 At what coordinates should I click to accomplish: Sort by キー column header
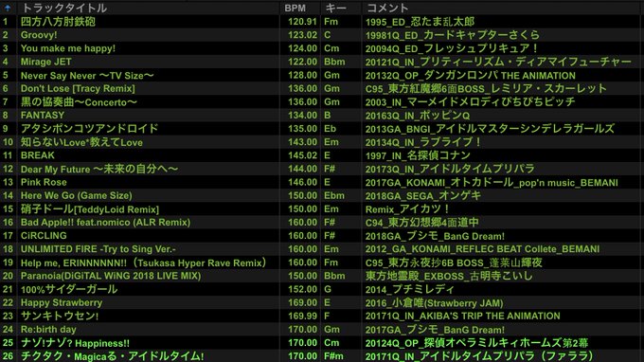tap(336, 8)
